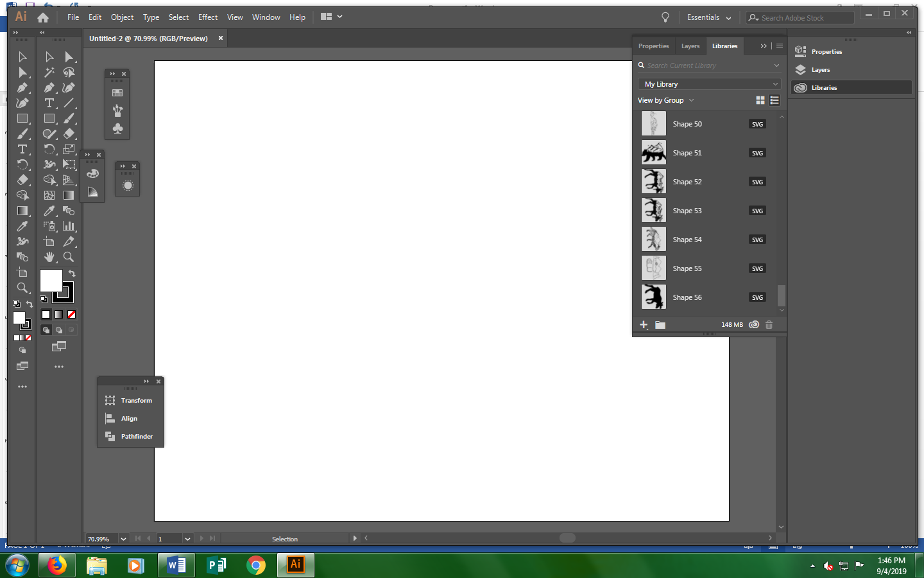The width and height of the screenshot is (924, 578).
Task: Pick the Column Graph tool
Action: pos(69,226)
